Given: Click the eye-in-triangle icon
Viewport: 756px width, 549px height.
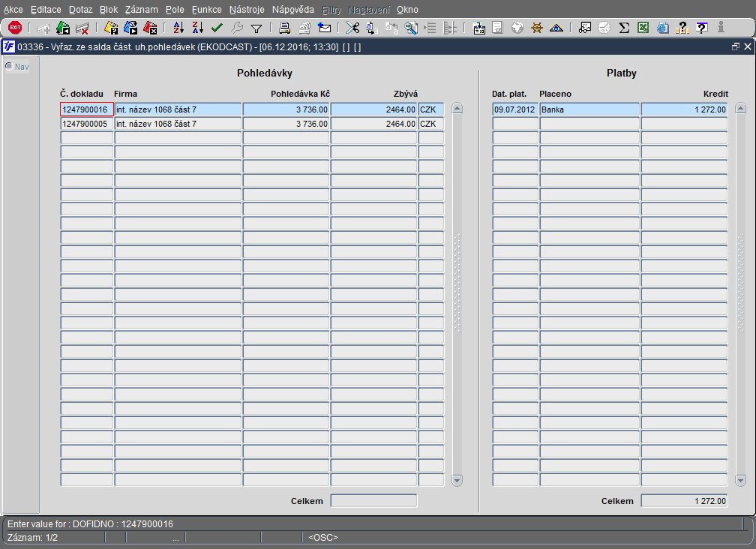Looking at the screenshot, I should click(556, 28).
